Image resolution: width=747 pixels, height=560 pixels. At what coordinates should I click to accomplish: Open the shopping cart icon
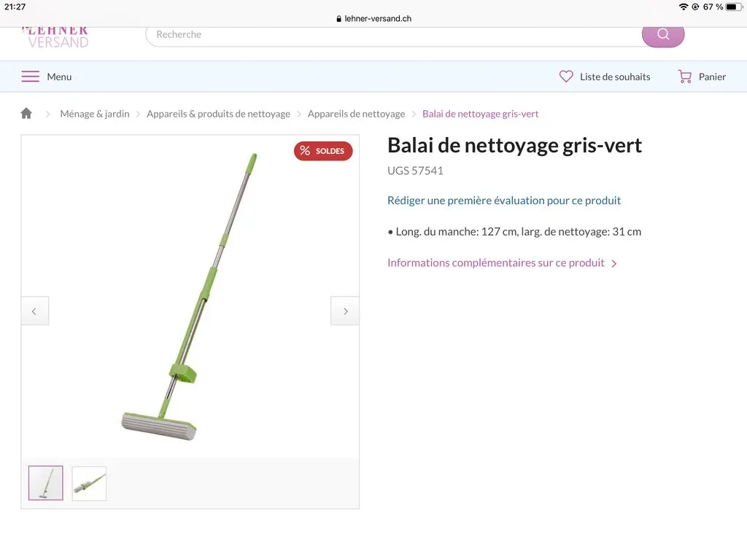[x=684, y=77]
